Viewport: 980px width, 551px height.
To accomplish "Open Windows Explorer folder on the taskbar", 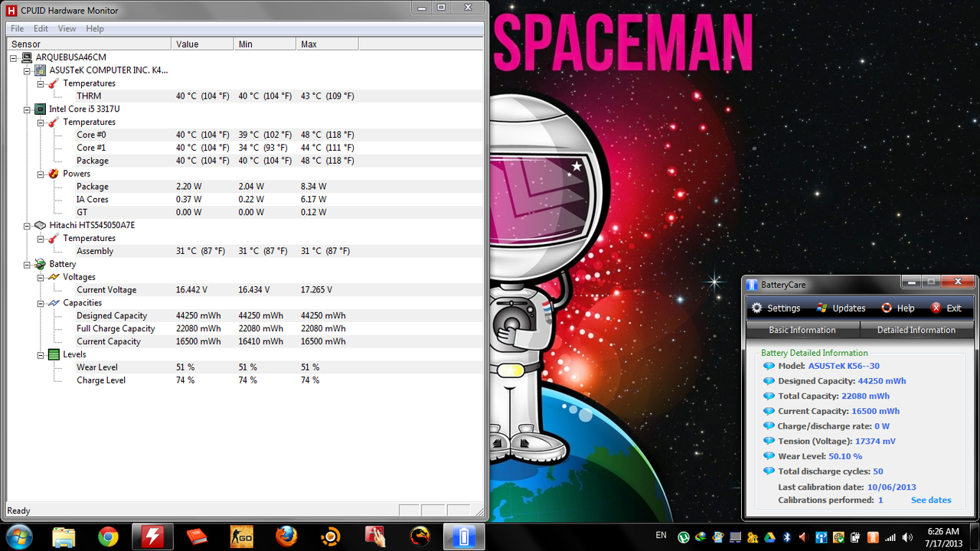I will tap(64, 536).
